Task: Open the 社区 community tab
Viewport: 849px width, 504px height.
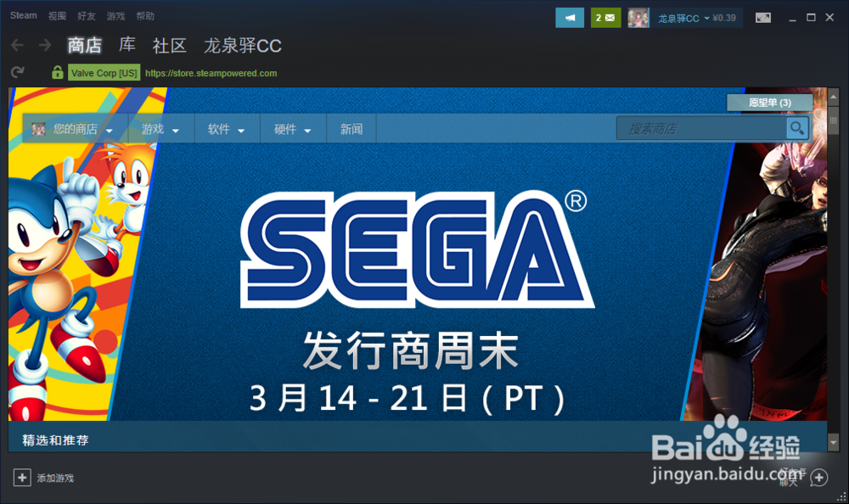Action: click(170, 46)
